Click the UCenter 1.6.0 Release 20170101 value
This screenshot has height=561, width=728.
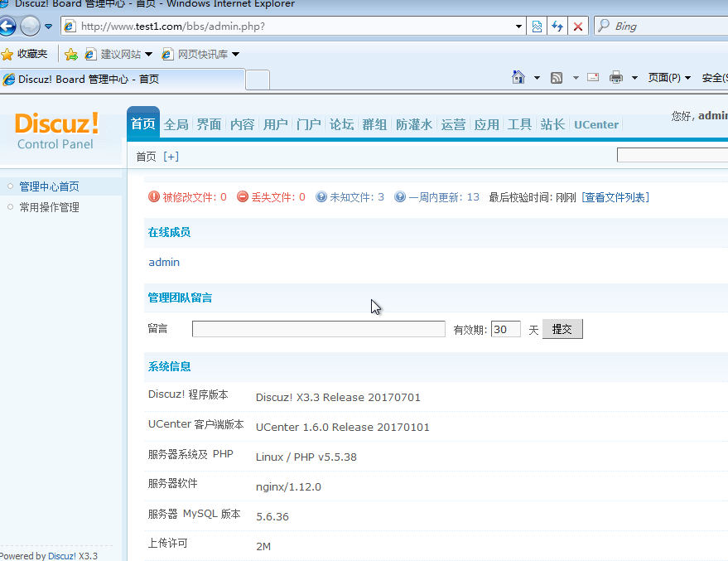pyautogui.click(x=343, y=428)
